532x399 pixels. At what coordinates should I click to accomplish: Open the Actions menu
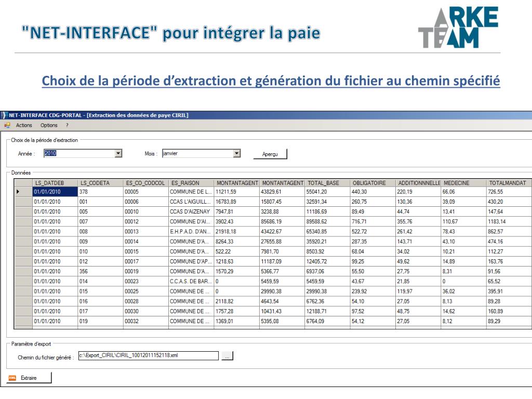coord(24,125)
